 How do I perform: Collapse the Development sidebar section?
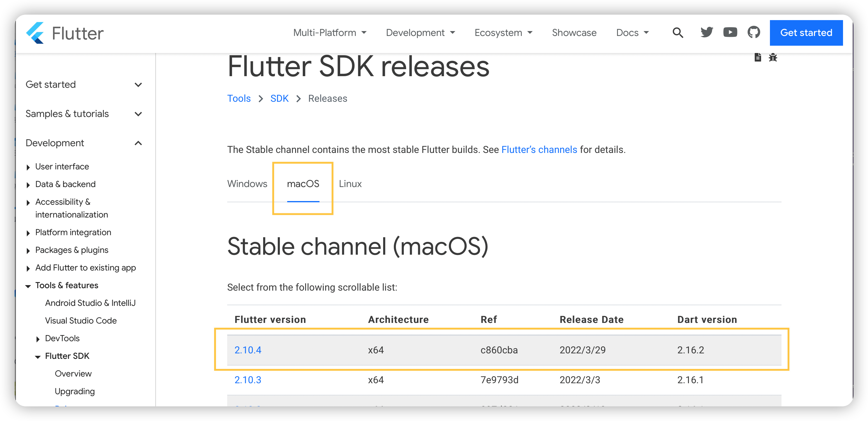coord(83,143)
